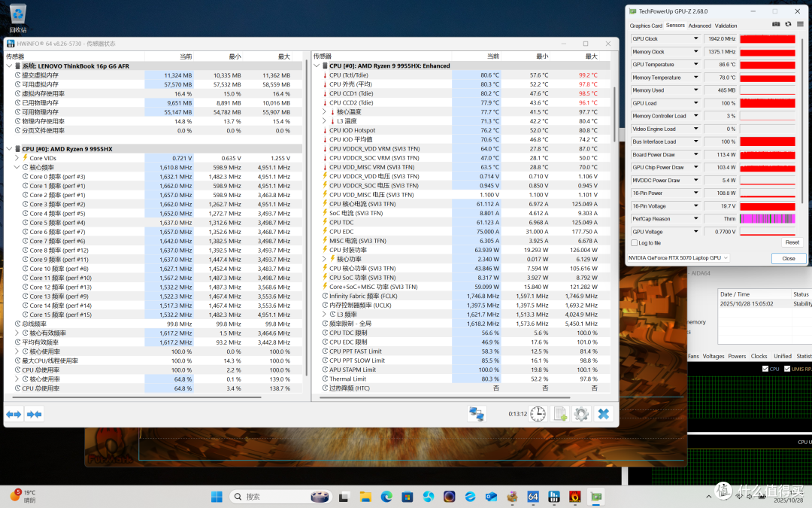The width and height of the screenshot is (812, 508).
Task: Click the collapse columns arrows icon
Action: 34,414
